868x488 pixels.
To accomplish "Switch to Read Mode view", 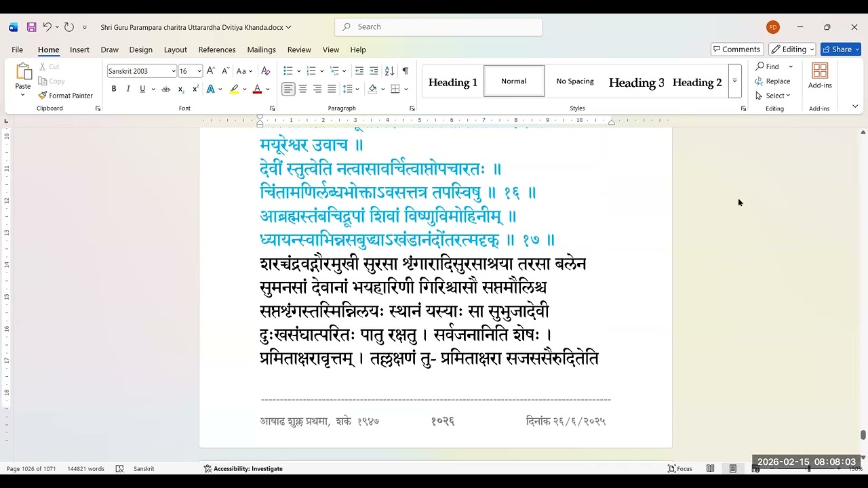I will pos(711,468).
